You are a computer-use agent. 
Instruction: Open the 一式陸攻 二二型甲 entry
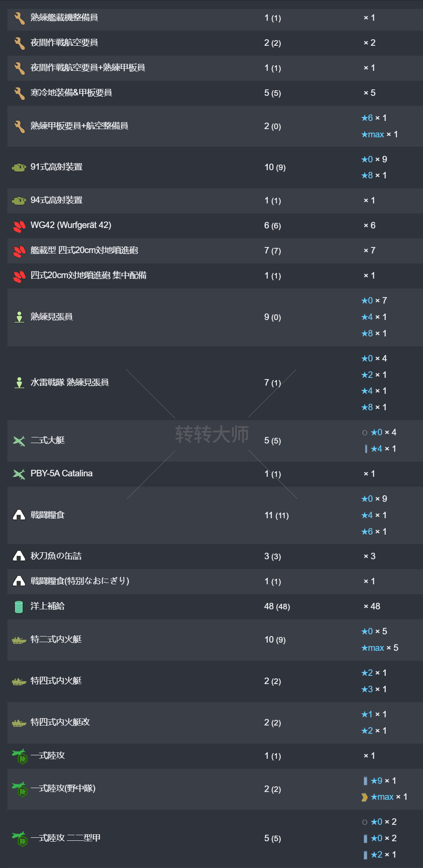pos(65,838)
